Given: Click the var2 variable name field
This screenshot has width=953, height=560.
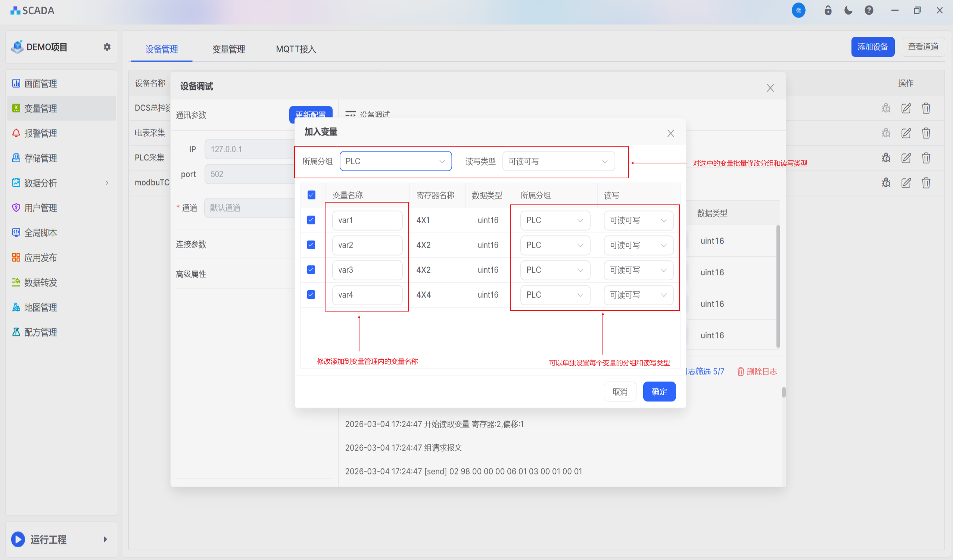Looking at the screenshot, I should pyautogui.click(x=367, y=245).
